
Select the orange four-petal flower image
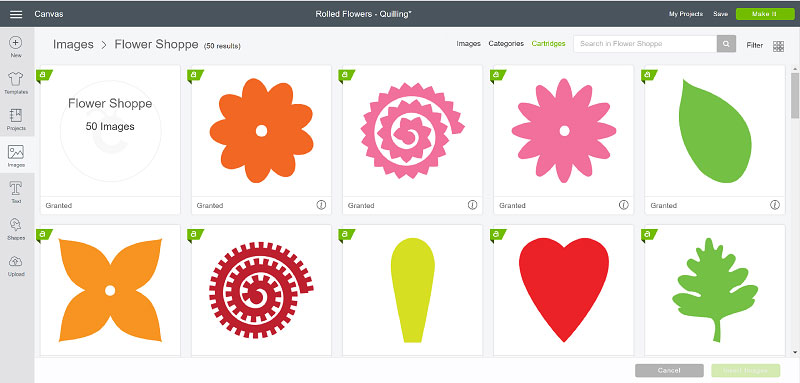point(110,290)
